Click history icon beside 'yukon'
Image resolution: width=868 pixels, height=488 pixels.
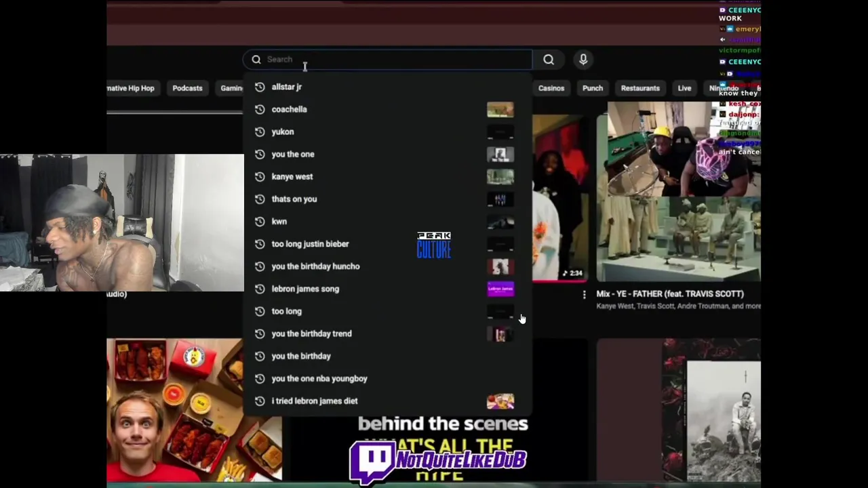[x=260, y=131]
